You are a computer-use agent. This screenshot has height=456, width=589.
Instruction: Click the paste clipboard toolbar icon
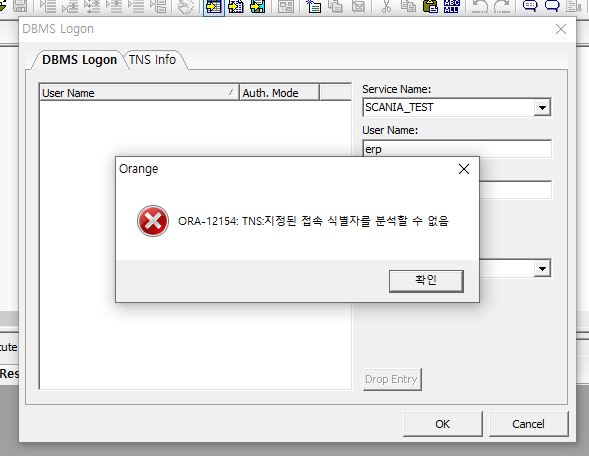coord(430,6)
